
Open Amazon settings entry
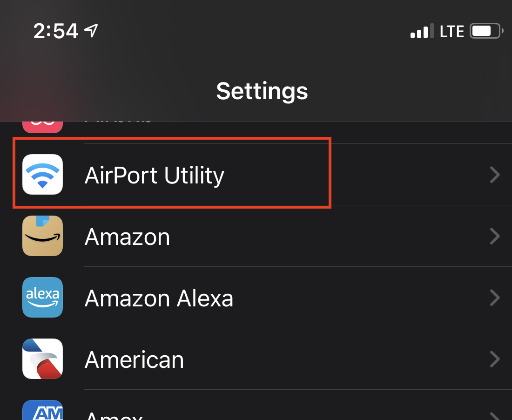256,236
